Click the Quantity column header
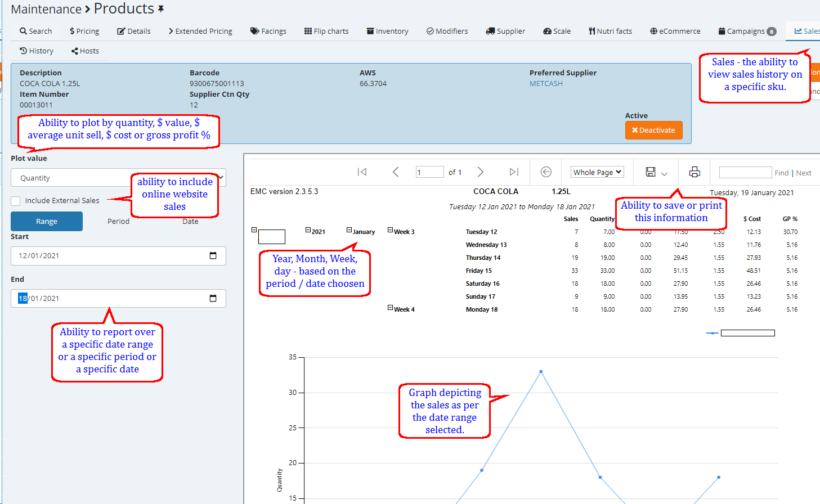The width and height of the screenshot is (820, 504). point(602,219)
